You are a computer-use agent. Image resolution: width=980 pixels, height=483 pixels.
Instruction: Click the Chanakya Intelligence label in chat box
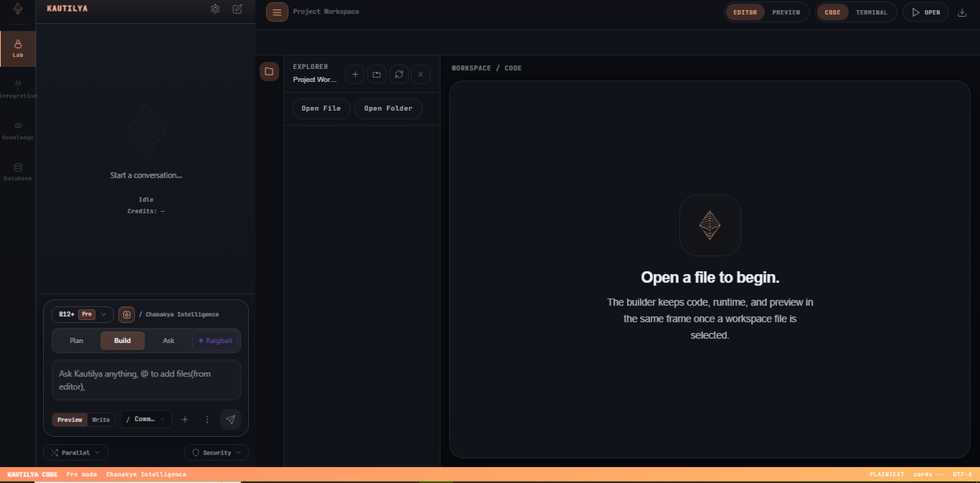pos(182,315)
